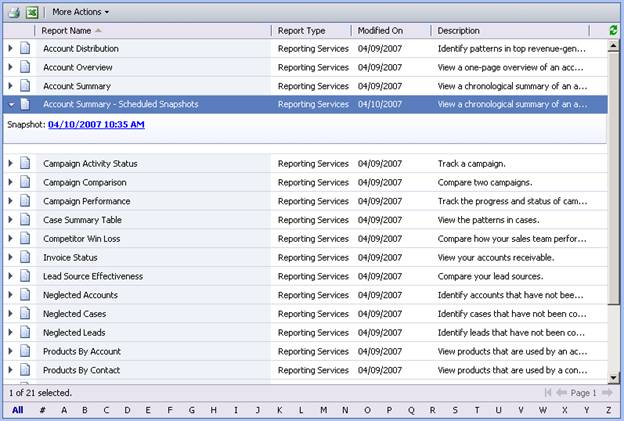This screenshot has width=624, height=421.
Task: Click the Campaign Comparison report document icon
Action: point(26,182)
